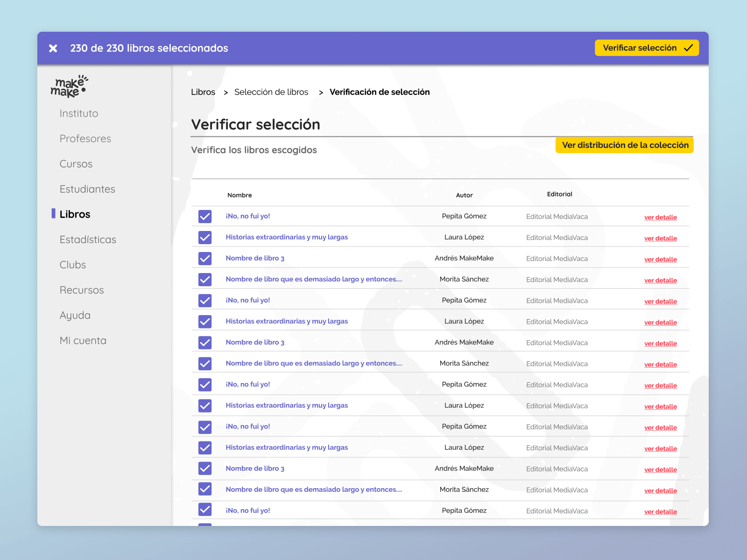Click the Autor column header
This screenshot has width=747, height=560.
[464, 195]
